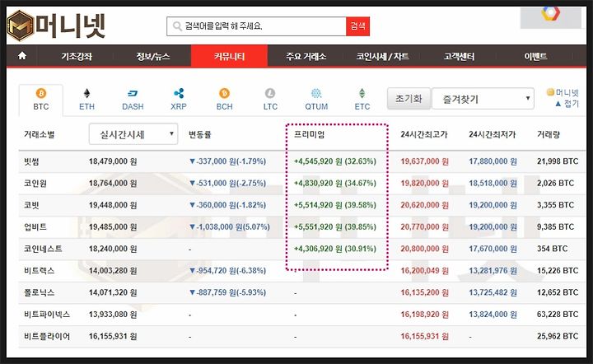The width and height of the screenshot is (593, 364).
Task: Click the 14,071,320 원 price cell
Action: [113, 292]
